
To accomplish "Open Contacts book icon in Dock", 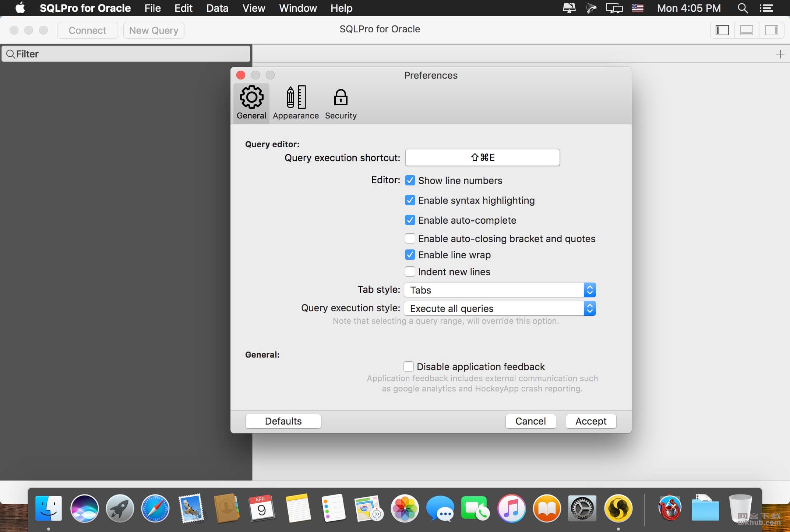I will click(x=226, y=508).
